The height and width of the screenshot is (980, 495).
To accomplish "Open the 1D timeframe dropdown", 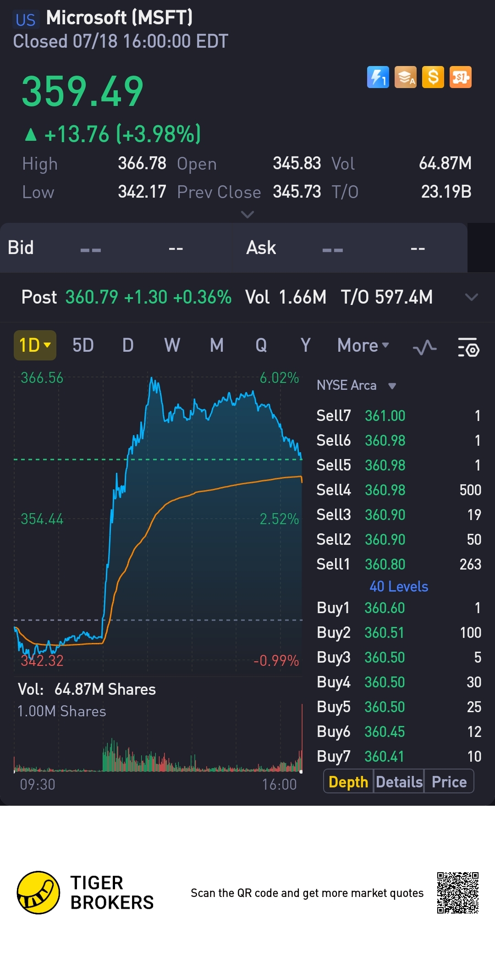I will point(35,345).
